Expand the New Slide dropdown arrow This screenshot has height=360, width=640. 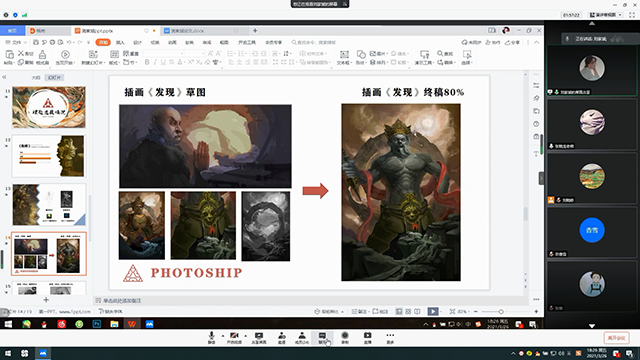point(105,63)
